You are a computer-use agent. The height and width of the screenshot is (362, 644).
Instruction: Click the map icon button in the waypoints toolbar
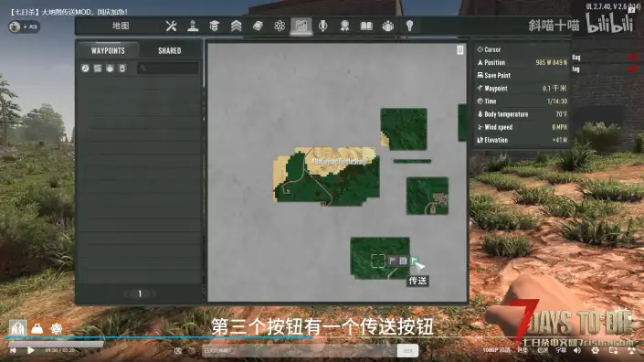[x=98, y=69]
